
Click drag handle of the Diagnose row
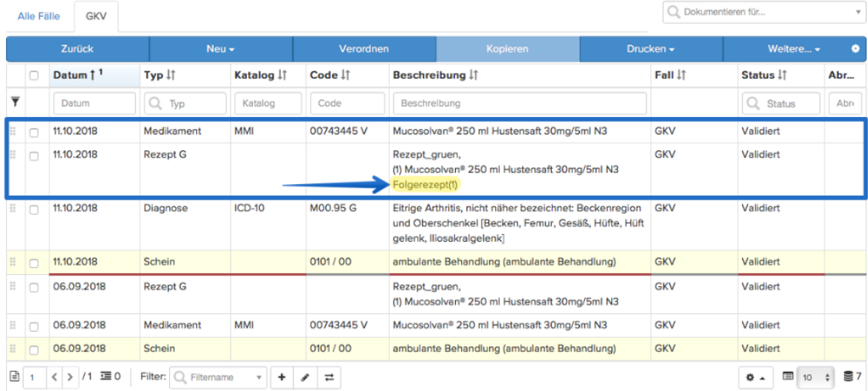pos(13,209)
